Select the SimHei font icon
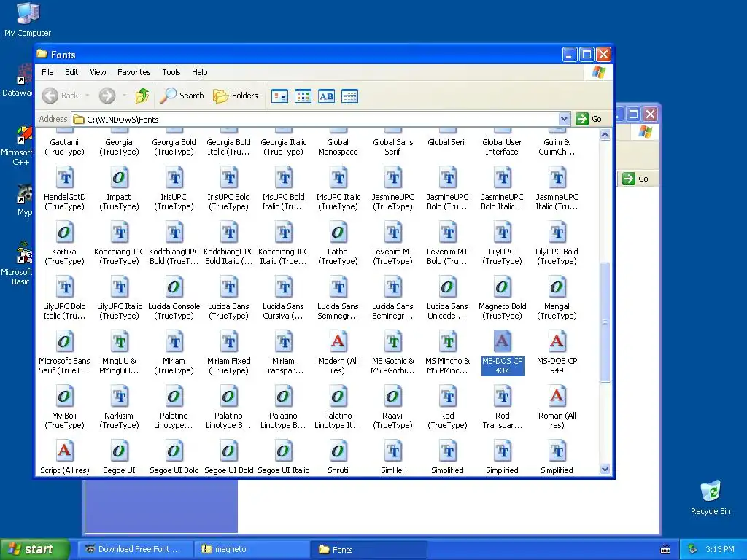Image resolution: width=747 pixels, height=560 pixels. click(x=393, y=452)
